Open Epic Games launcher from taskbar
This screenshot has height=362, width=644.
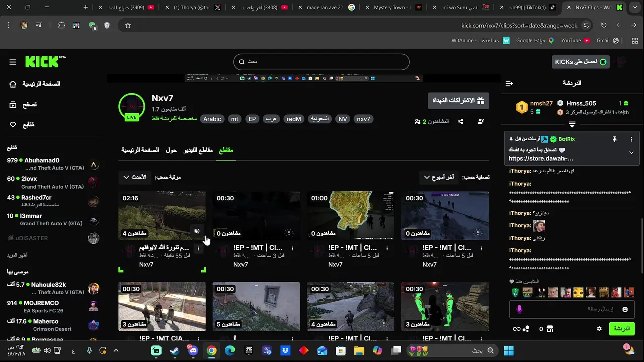tap(249, 350)
